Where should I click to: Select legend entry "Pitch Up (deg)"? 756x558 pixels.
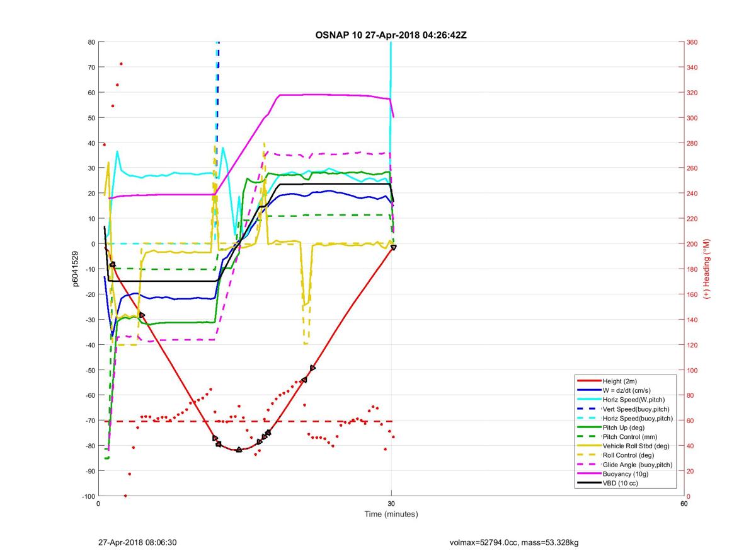tap(624, 427)
